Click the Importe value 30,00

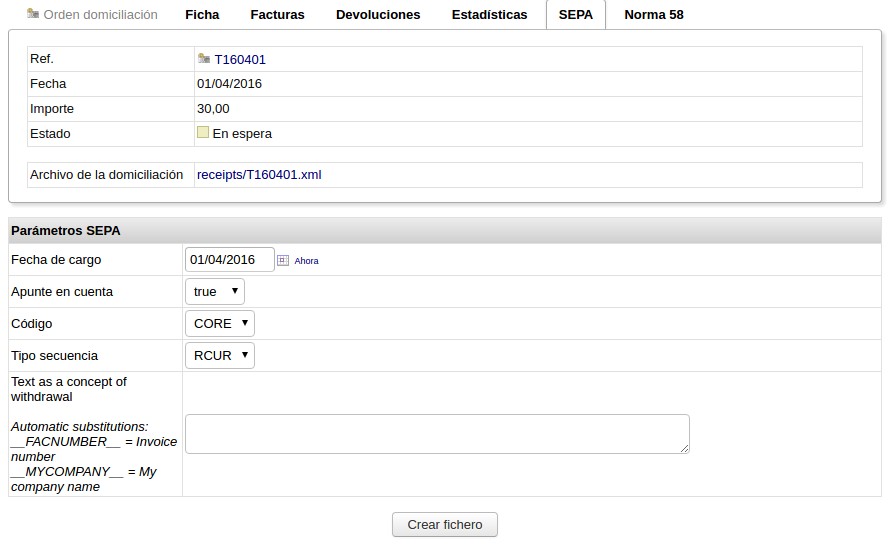(213, 109)
